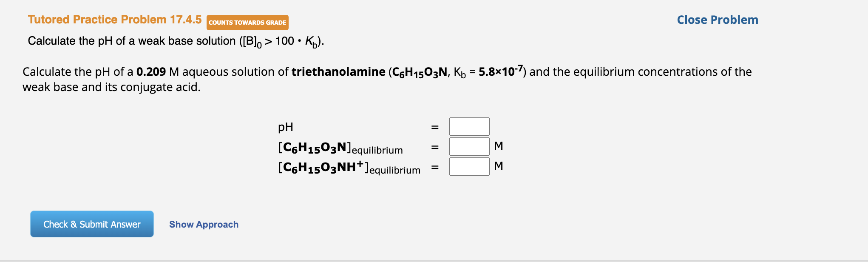Viewport: 868px width, 268px height.
Task: Open the Show Approach link
Action: (204, 224)
